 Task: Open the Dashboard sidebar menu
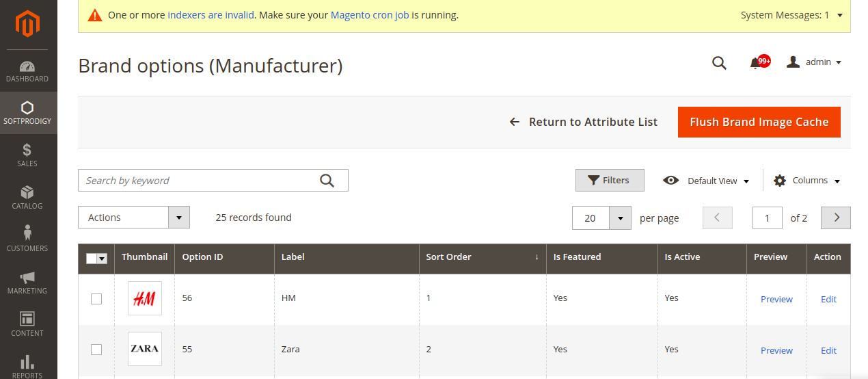point(28,71)
